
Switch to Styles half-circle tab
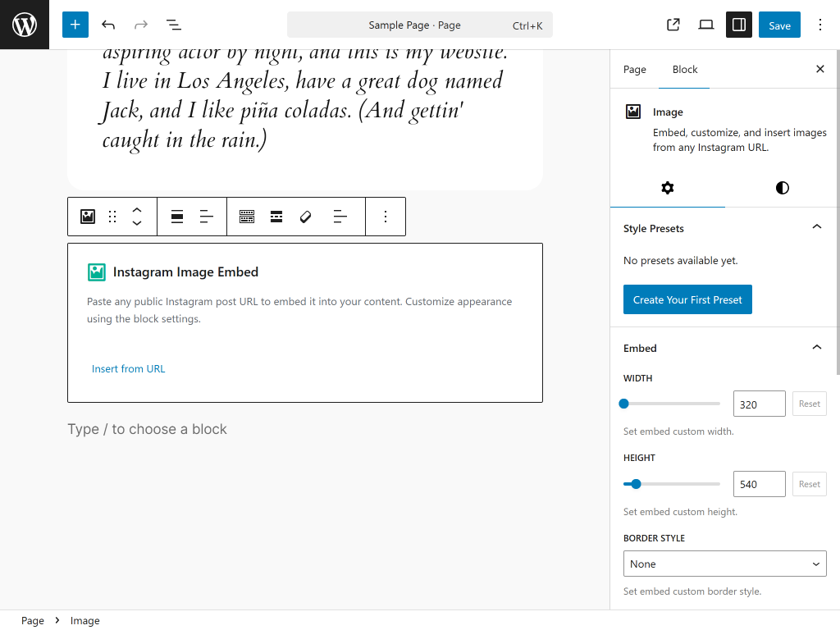[782, 188]
